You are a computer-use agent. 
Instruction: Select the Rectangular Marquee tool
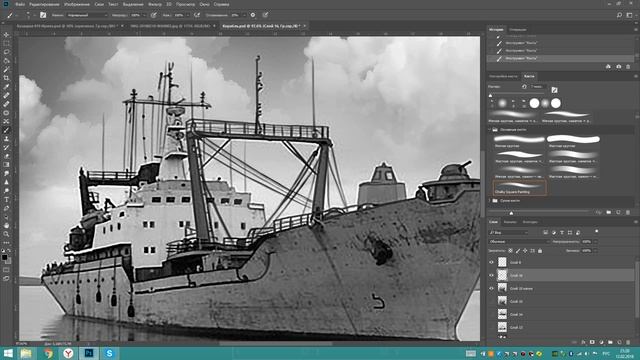[x=6, y=44]
